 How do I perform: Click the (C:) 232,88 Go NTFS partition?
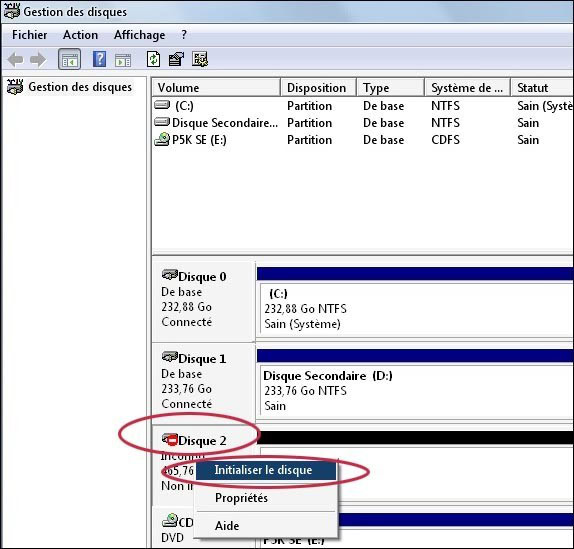coord(417,309)
